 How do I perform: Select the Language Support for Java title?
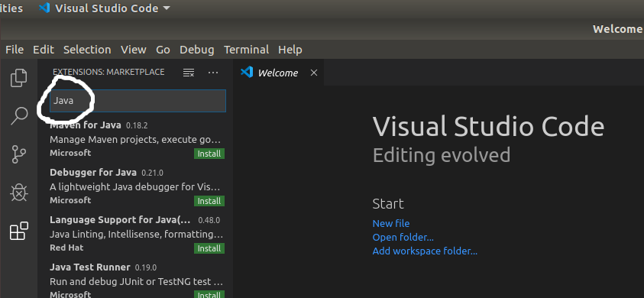120,220
